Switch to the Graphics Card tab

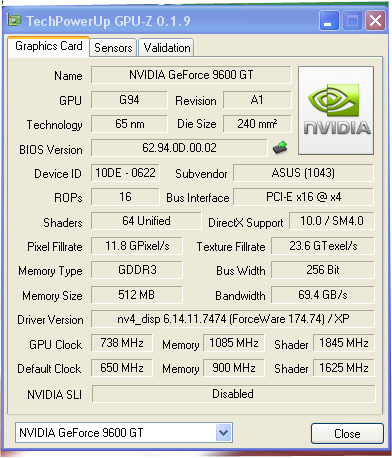click(49, 46)
